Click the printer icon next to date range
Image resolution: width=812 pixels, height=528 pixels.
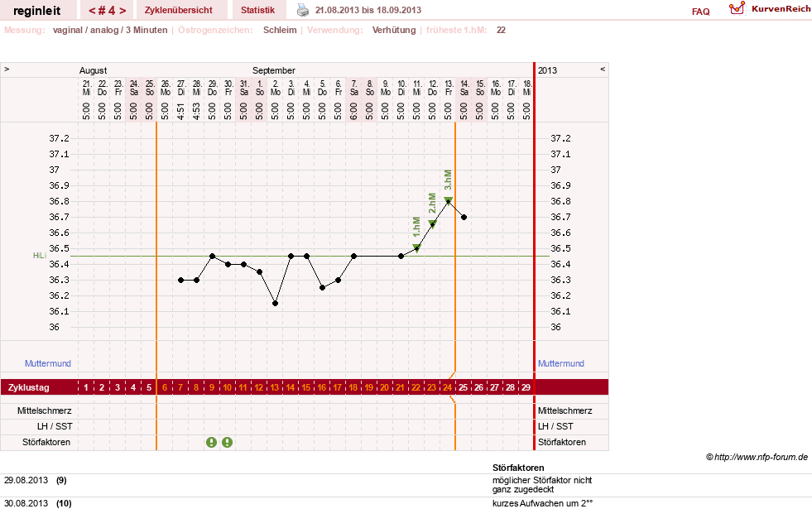click(x=303, y=10)
